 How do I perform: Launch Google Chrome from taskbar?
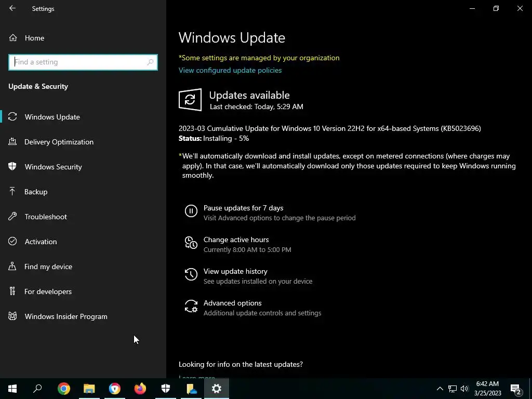pyautogui.click(x=64, y=389)
